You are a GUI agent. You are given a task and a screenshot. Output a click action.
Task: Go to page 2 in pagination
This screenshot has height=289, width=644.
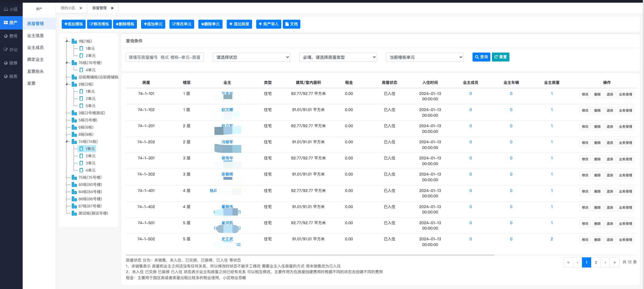click(x=596, y=262)
